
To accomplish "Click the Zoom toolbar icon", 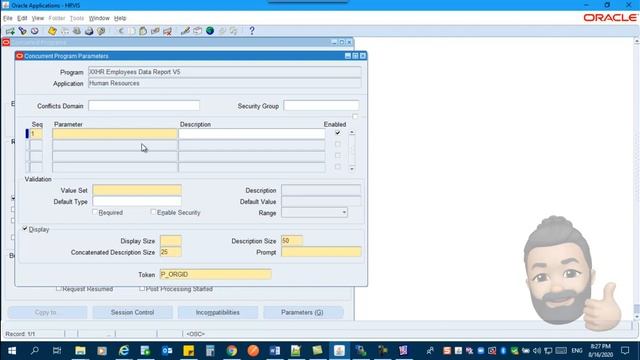I will tap(198, 31).
